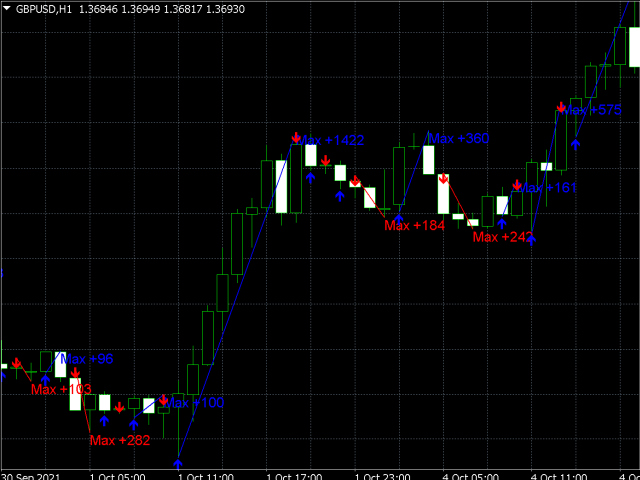Click the 1 Oct 11:00 time label
Image resolution: width=640 pixels, height=480 pixels.
[x=205, y=476]
